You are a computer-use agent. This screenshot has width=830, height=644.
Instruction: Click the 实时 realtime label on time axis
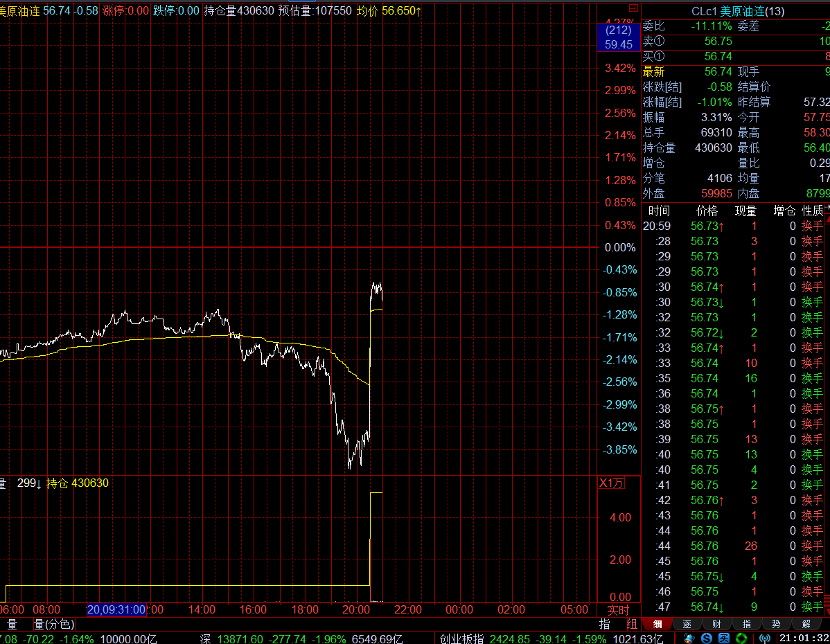click(x=618, y=610)
